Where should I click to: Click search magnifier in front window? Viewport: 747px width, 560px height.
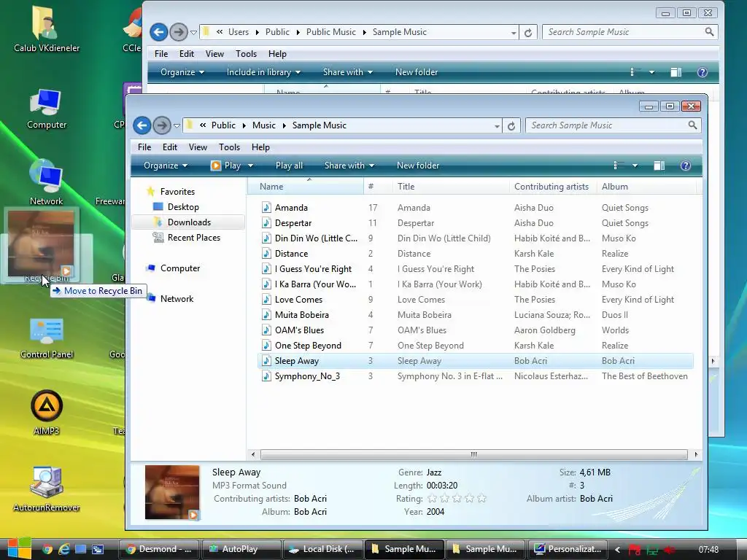click(693, 125)
